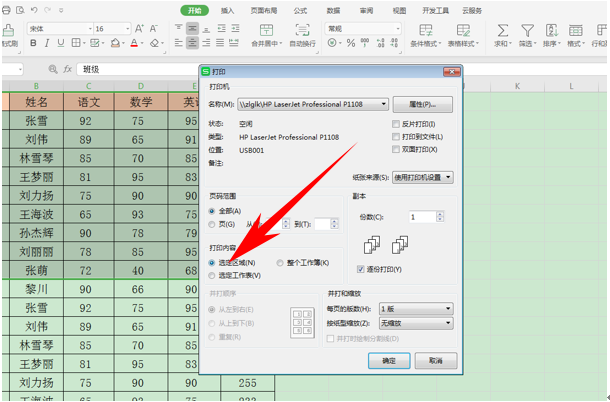The height and width of the screenshot is (402, 610).
Task: Switch to the 数据 tab
Action: click(333, 11)
